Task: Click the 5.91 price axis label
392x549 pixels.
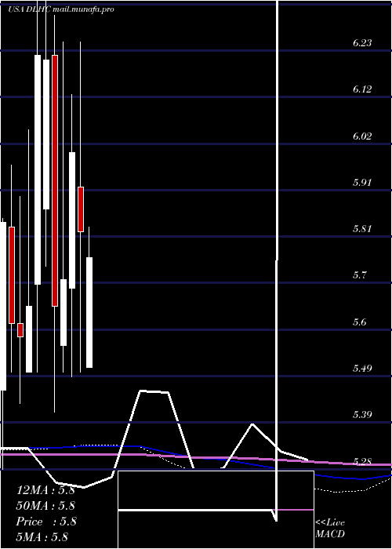Action: click(362, 183)
